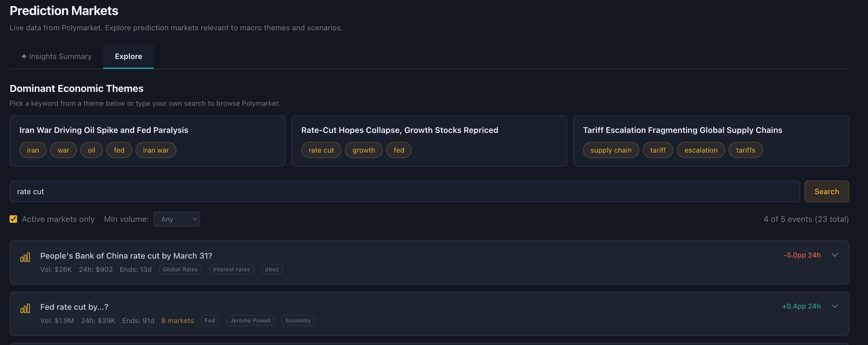Click the bar chart icon beside PBOC market

(x=25, y=257)
